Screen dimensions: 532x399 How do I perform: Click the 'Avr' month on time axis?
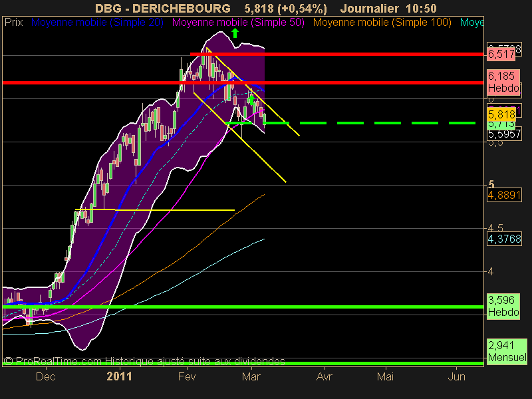coord(324,376)
